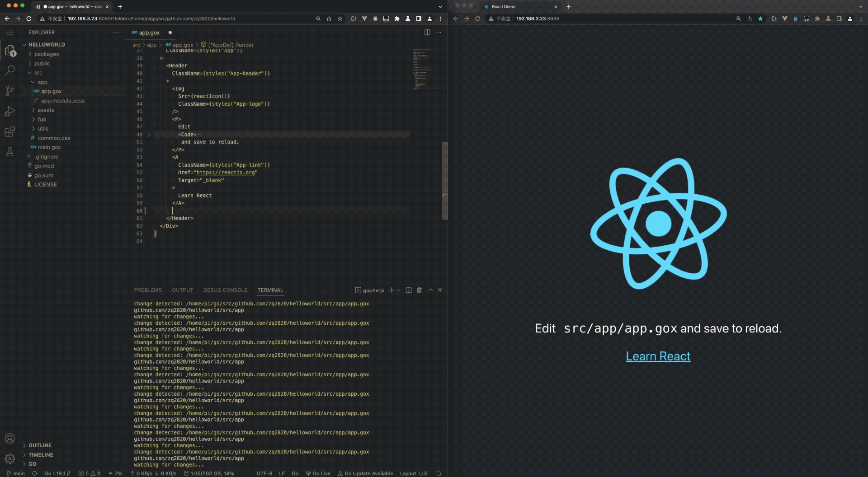
Task: Open the editor's more actions menu
Action: (x=438, y=33)
